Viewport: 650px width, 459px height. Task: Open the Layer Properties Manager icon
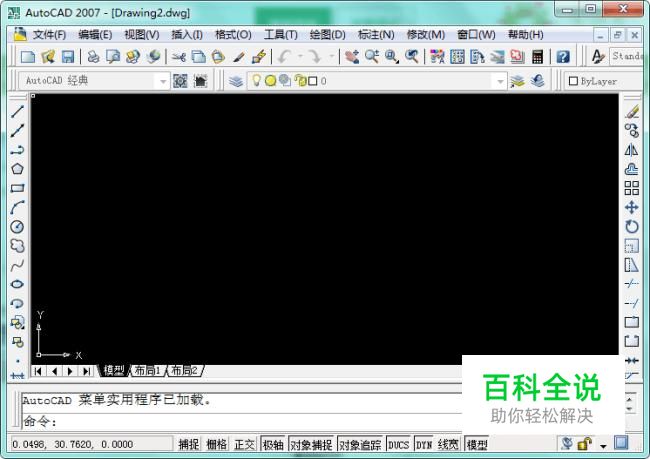pos(236,81)
